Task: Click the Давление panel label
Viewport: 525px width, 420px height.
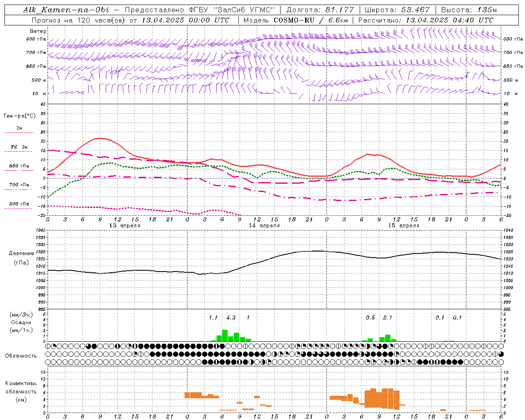Action: click(21, 253)
